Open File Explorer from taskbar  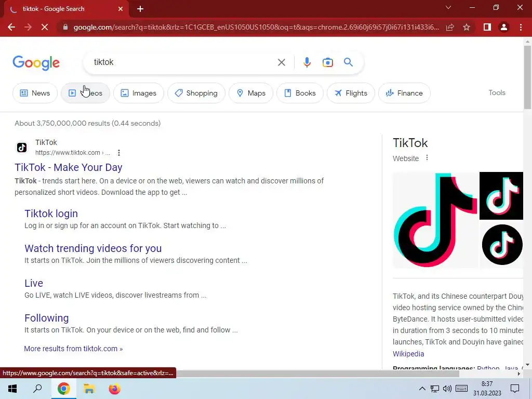coord(89,389)
